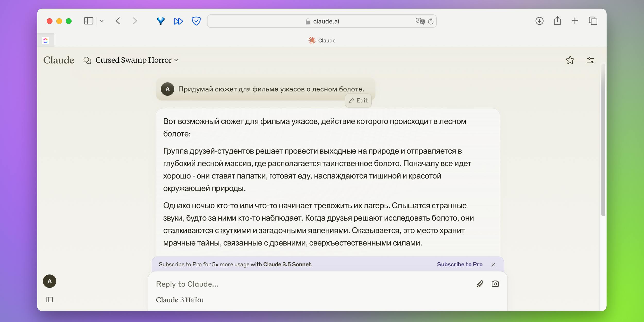Image resolution: width=644 pixels, height=322 pixels.
Task: Go forward to the next page
Action: coord(135,21)
